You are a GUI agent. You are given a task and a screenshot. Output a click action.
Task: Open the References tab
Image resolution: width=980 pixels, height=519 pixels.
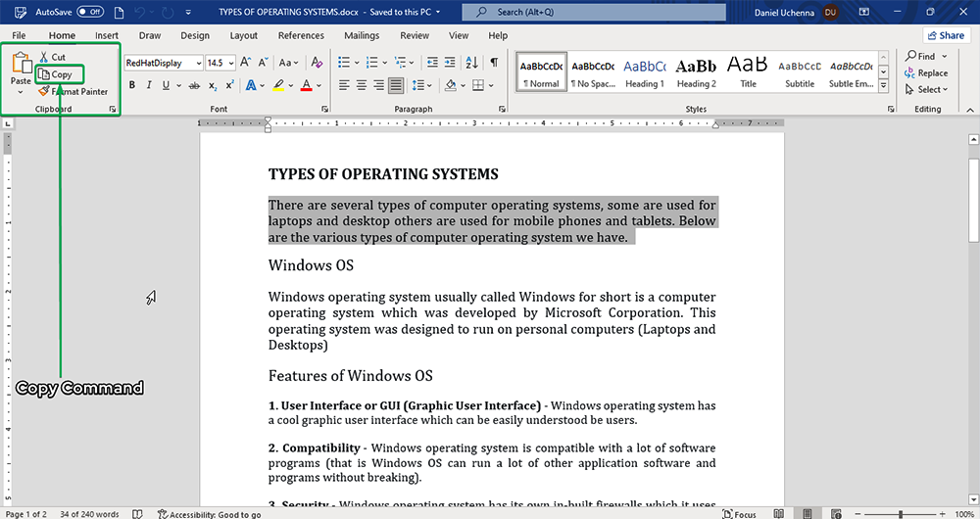click(301, 35)
